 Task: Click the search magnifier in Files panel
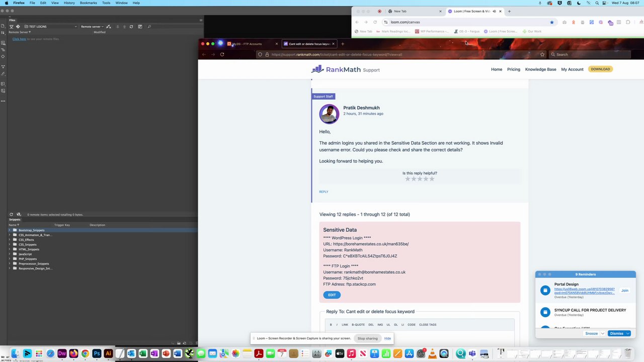point(149,27)
